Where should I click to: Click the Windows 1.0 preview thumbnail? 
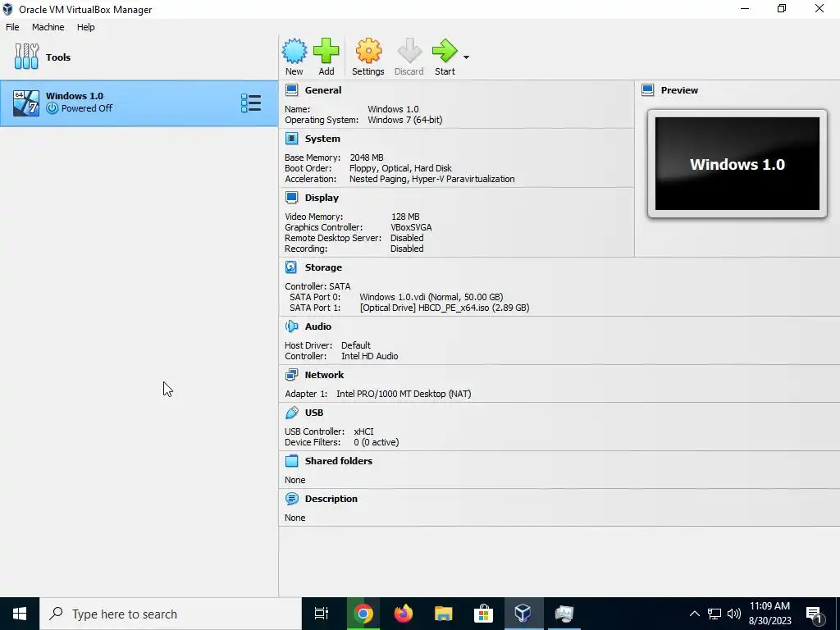[737, 164]
